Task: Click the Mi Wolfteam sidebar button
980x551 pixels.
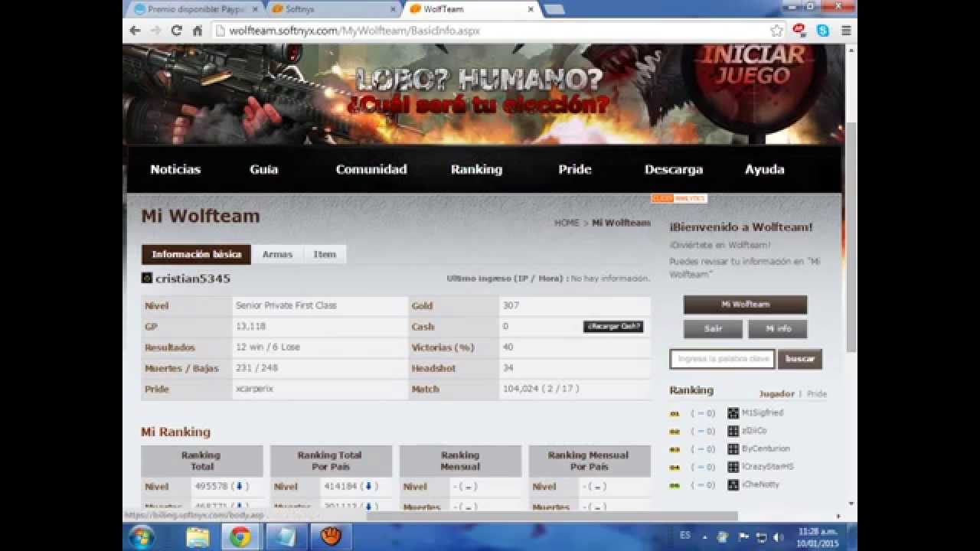Action: point(745,305)
